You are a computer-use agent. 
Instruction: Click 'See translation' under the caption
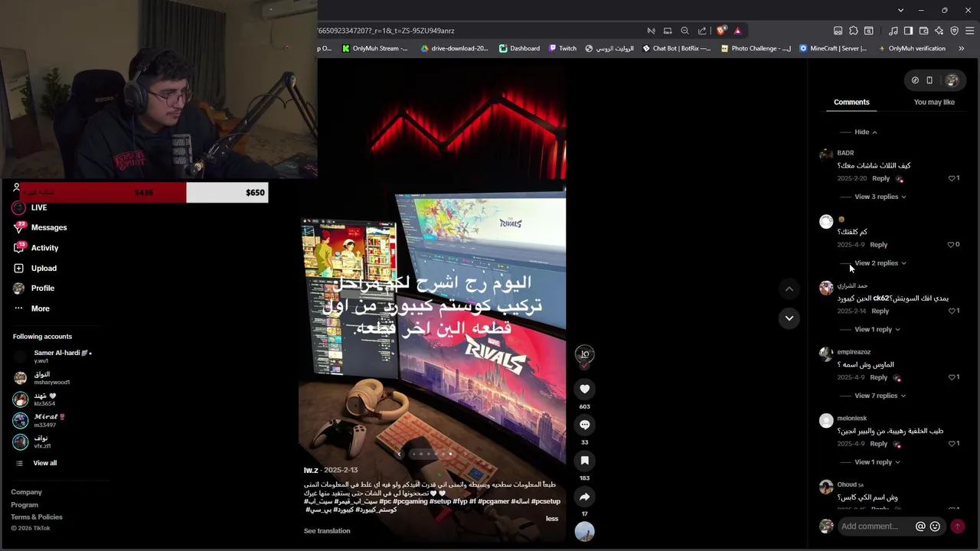327,531
